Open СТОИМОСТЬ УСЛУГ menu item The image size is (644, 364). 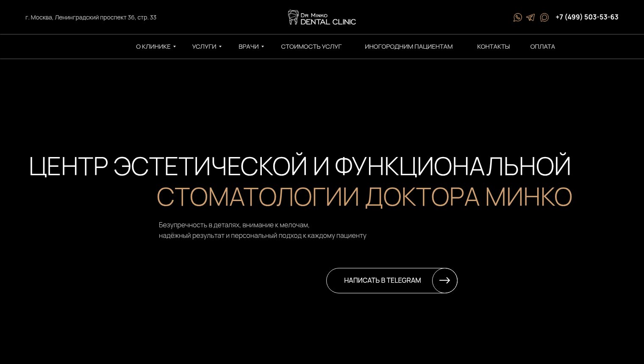pyautogui.click(x=311, y=47)
